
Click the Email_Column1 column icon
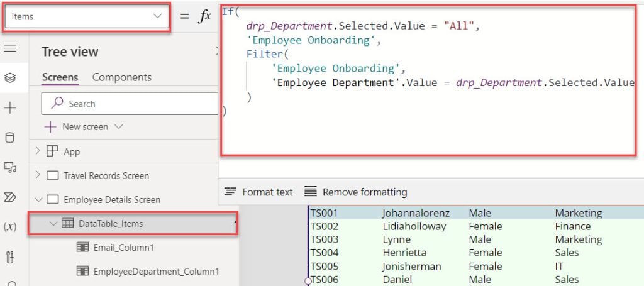pos(82,248)
